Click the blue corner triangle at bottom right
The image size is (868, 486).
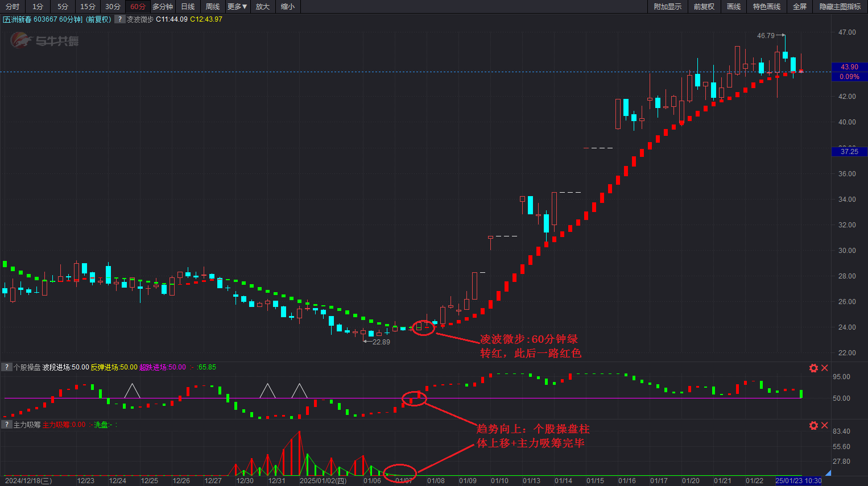tap(828, 473)
